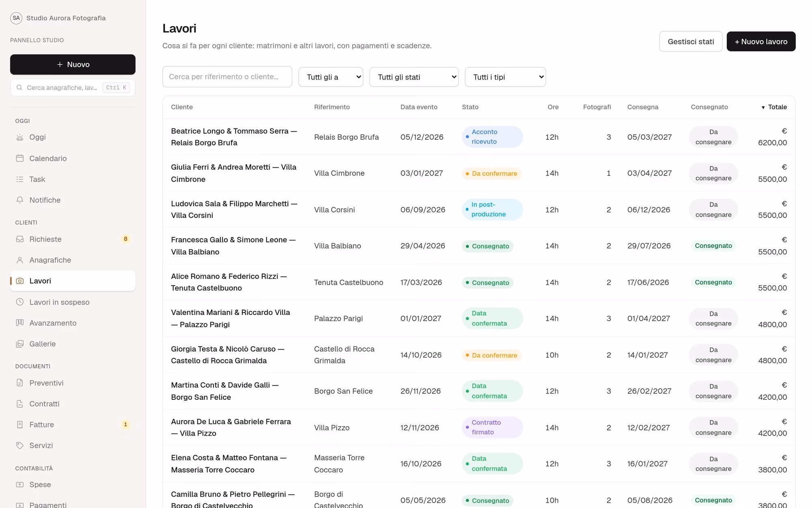This screenshot has width=812, height=508.
Task: Open Lavori in sospeso clock icon
Action: point(19,302)
